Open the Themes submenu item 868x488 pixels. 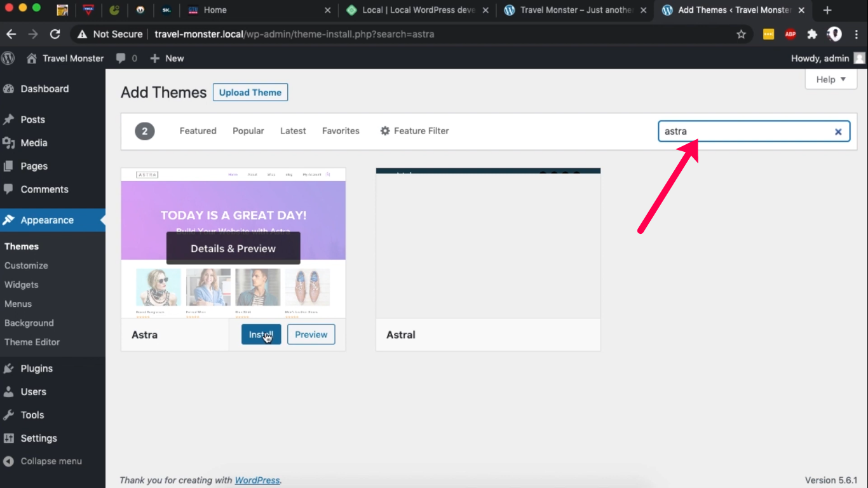(x=22, y=247)
